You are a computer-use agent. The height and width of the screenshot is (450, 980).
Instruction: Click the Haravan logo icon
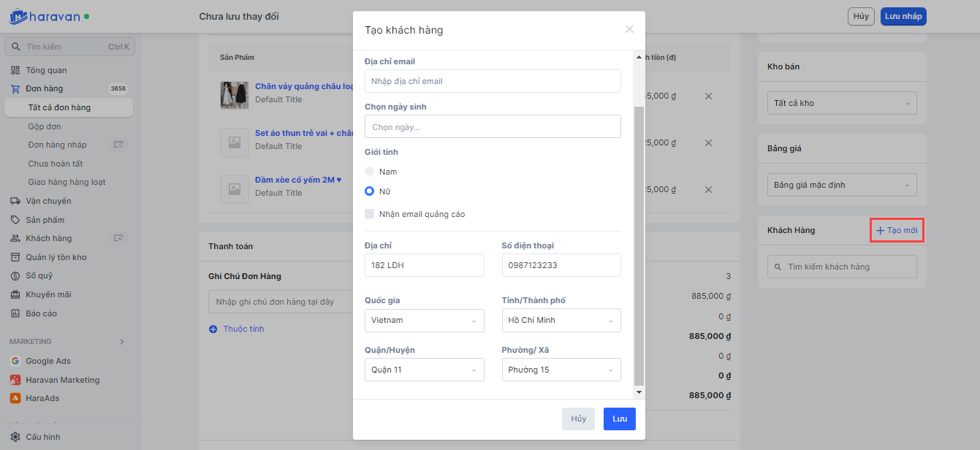18,16
